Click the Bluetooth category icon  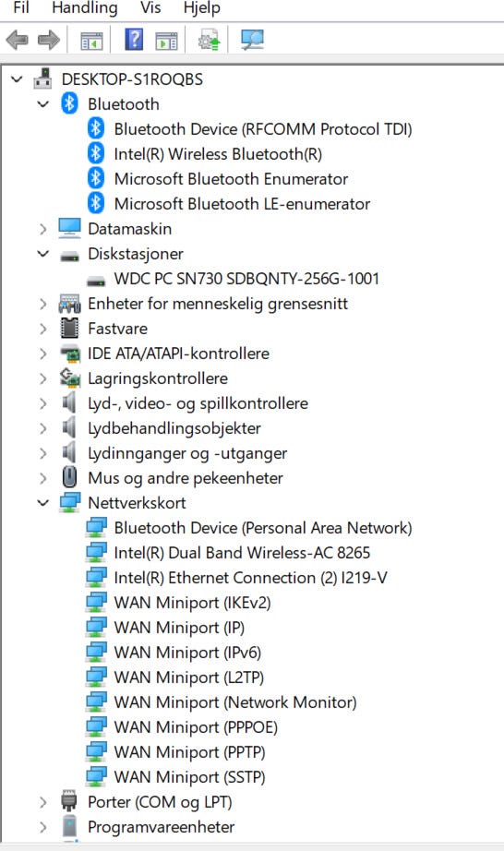click(x=69, y=103)
